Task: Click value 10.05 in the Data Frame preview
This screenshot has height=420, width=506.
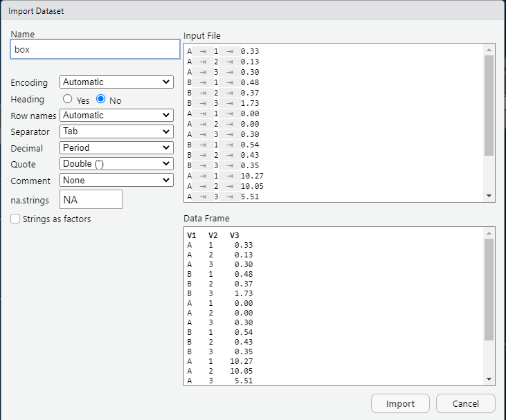Action: pos(242,371)
